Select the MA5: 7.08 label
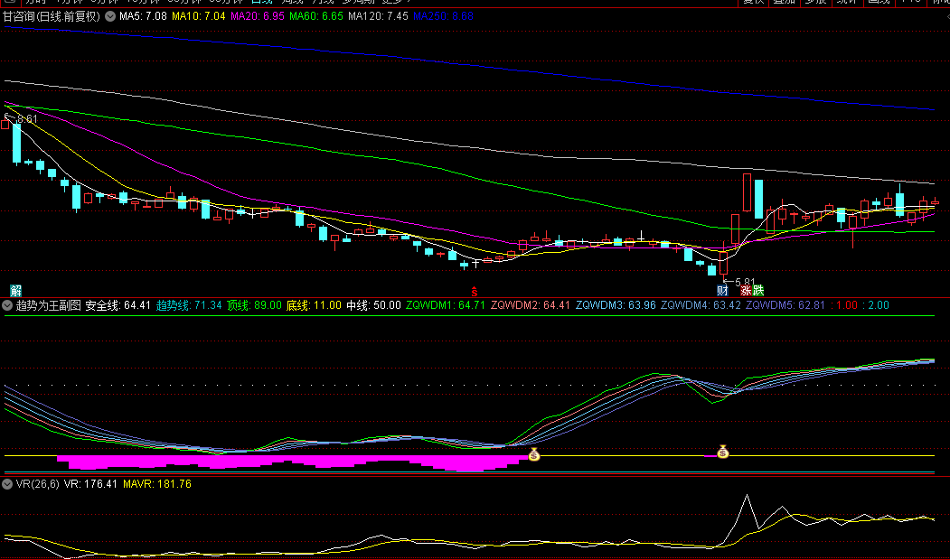The height and width of the screenshot is (560, 950). tap(143, 16)
